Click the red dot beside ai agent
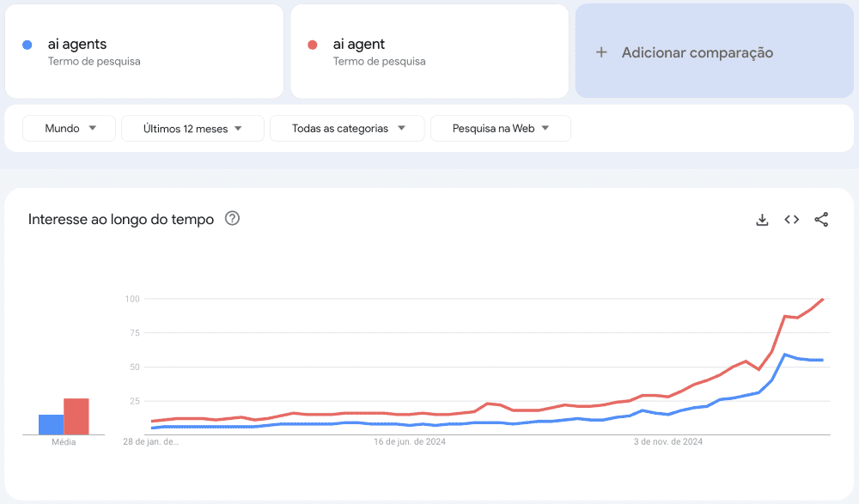The height and width of the screenshot is (504, 859). 313,45
